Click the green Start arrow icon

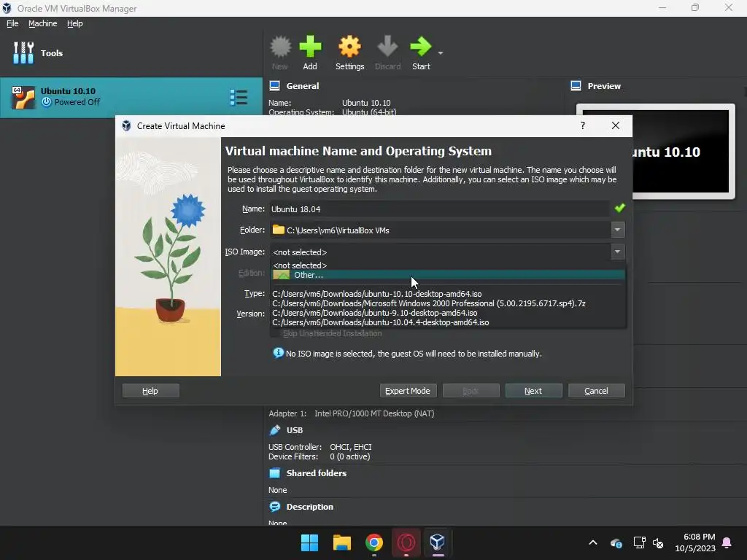[421, 47]
